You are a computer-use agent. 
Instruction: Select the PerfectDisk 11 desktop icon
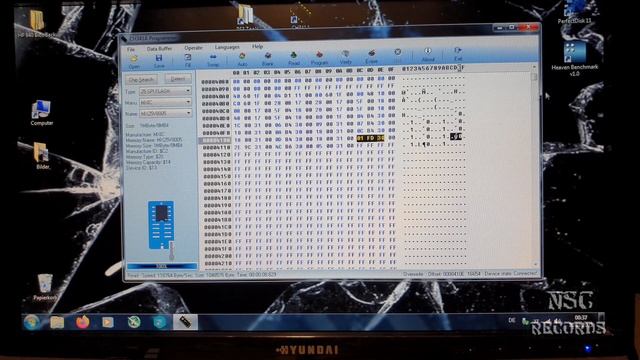[574, 12]
